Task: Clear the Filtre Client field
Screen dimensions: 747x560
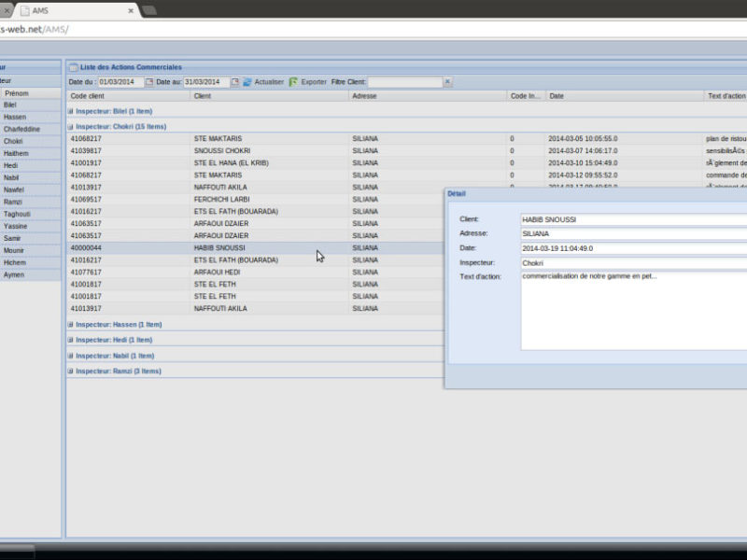Action: (x=447, y=82)
